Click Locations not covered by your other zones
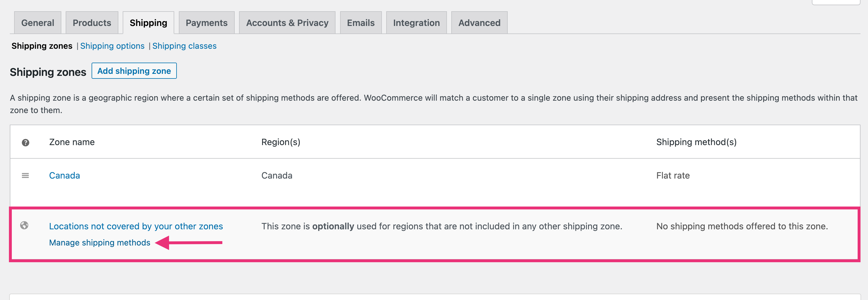The width and height of the screenshot is (868, 300). (136, 226)
